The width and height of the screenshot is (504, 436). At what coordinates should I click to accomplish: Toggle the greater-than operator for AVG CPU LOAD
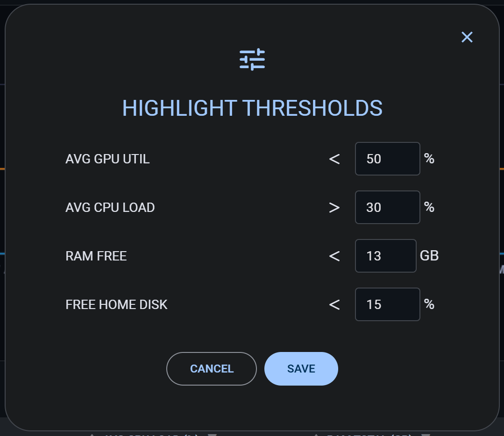coord(334,207)
